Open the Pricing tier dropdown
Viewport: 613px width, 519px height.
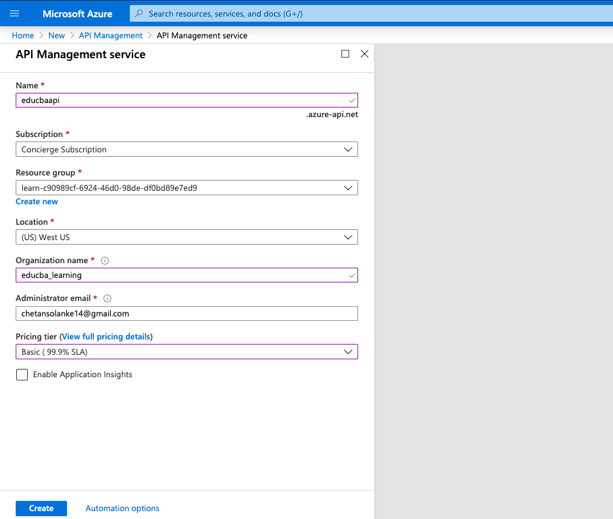pyautogui.click(x=186, y=352)
